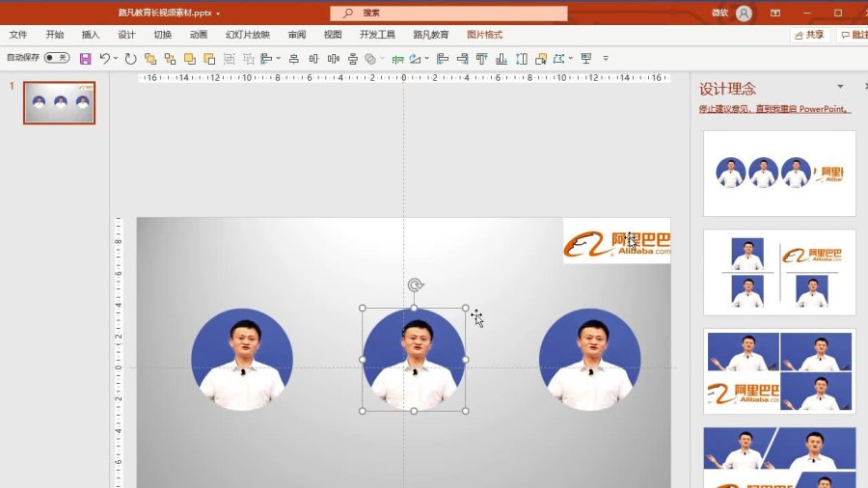868x488 pixels.
Task: Switch to the 开始 tab
Action: pos(54,35)
